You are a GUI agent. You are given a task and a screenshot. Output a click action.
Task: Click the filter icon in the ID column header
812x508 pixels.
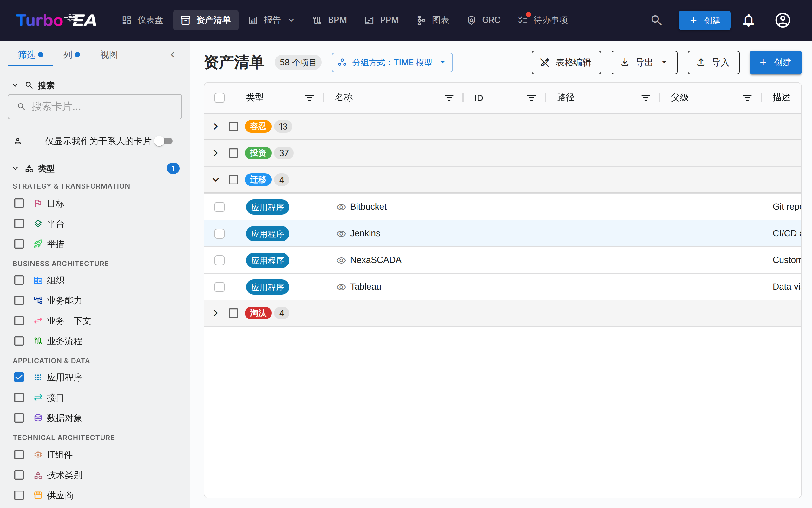(x=532, y=98)
